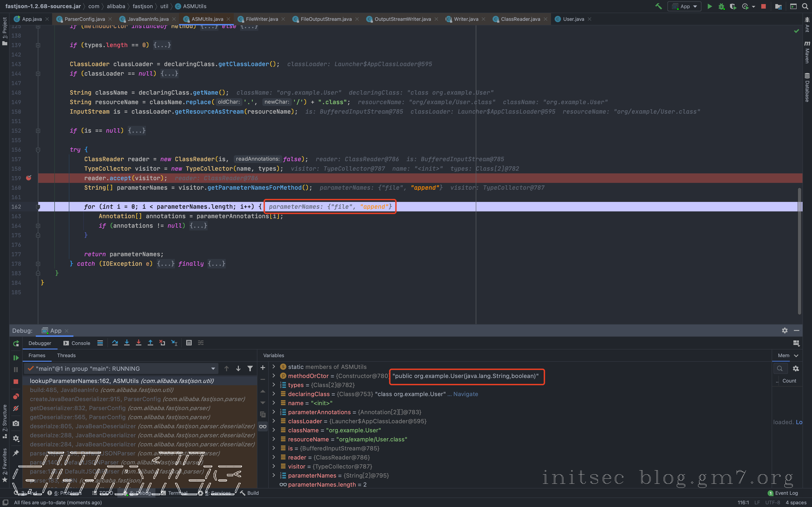Switch to Threads tab
812x507 pixels.
pos(66,355)
